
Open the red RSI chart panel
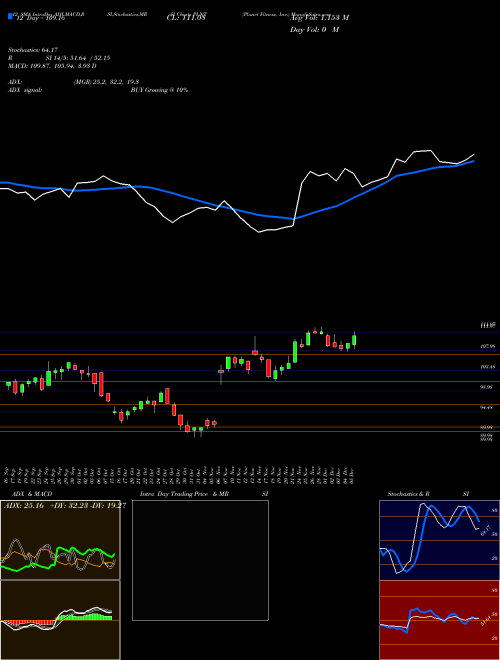tap(439, 620)
